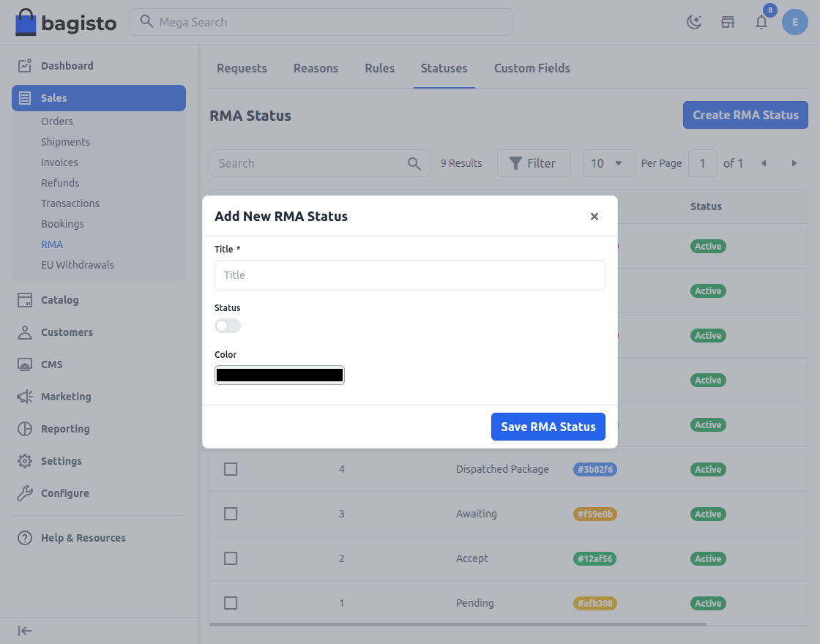Go to the next page arrow
The image size is (820, 644).
point(794,164)
